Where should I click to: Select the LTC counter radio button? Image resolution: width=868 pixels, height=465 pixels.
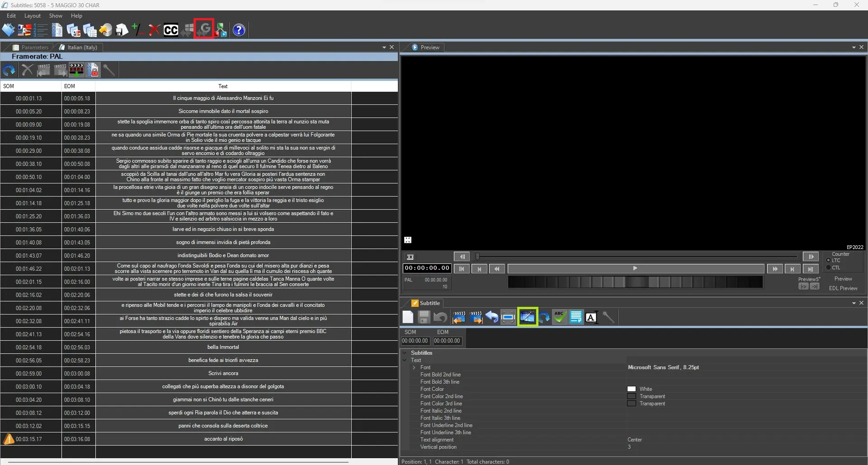[x=828, y=260]
